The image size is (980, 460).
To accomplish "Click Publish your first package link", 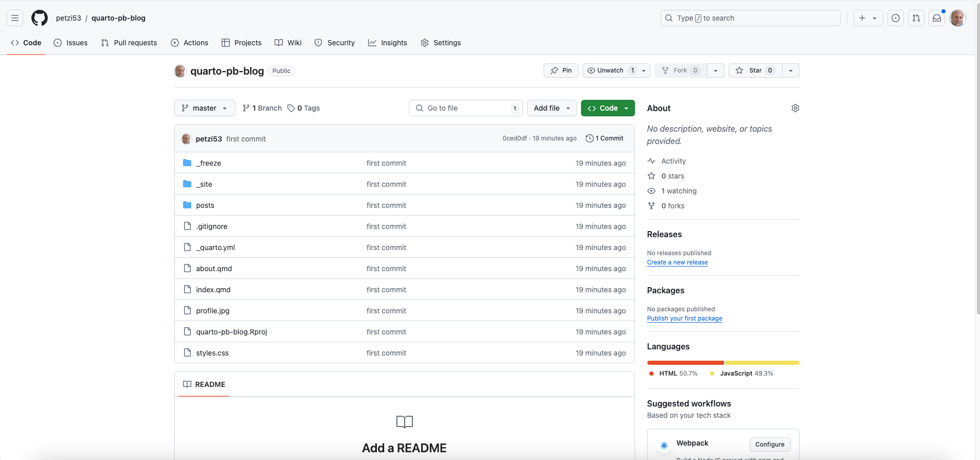I will pos(684,319).
